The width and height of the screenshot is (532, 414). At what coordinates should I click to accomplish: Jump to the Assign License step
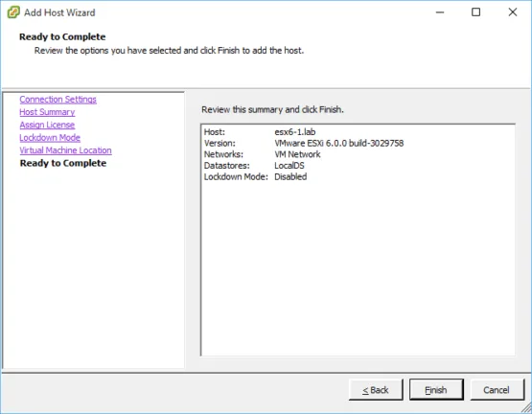coord(47,125)
